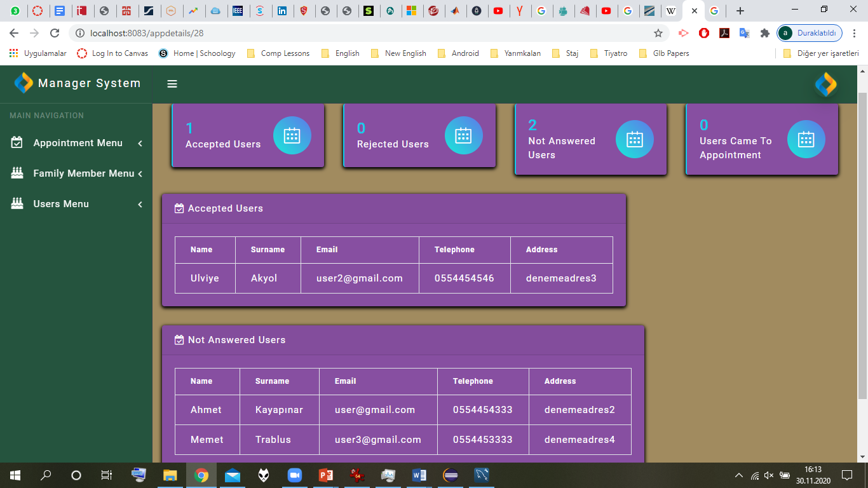This screenshot has width=868, height=488.
Task: Open the Chrome three-dot menu
Action: [855, 33]
